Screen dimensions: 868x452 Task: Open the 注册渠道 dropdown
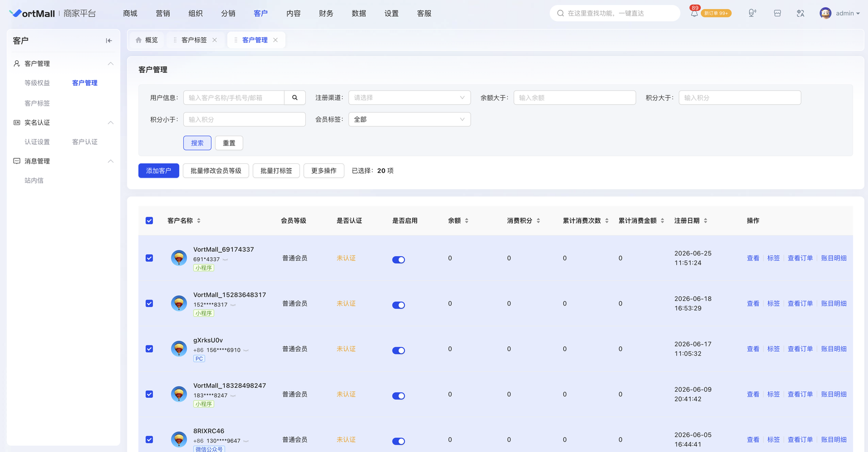(410, 98)
